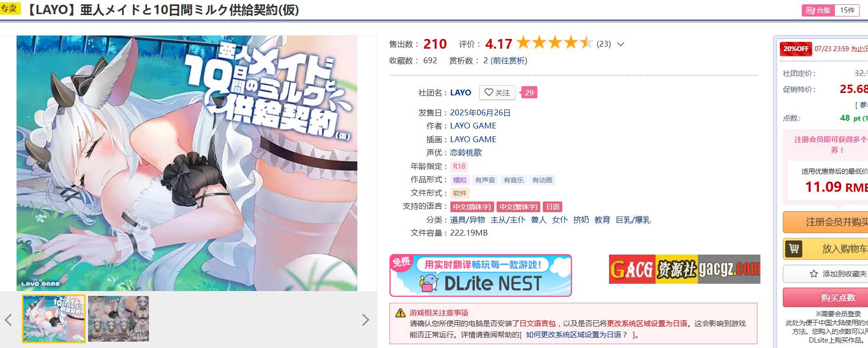868x348 pixels.
Task: Select the 中文(简体字) language tag
Action: coord(472,207)
